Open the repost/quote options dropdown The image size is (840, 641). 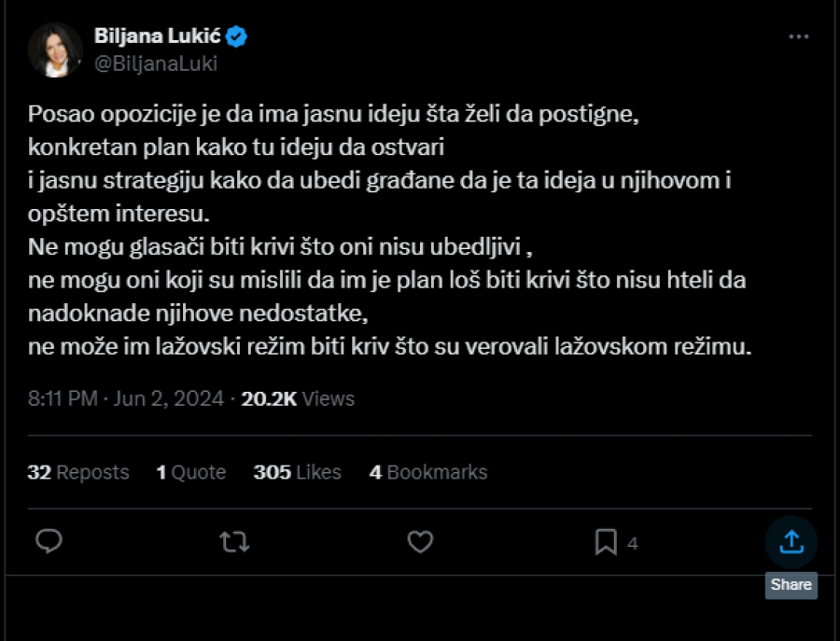[234, 541]
